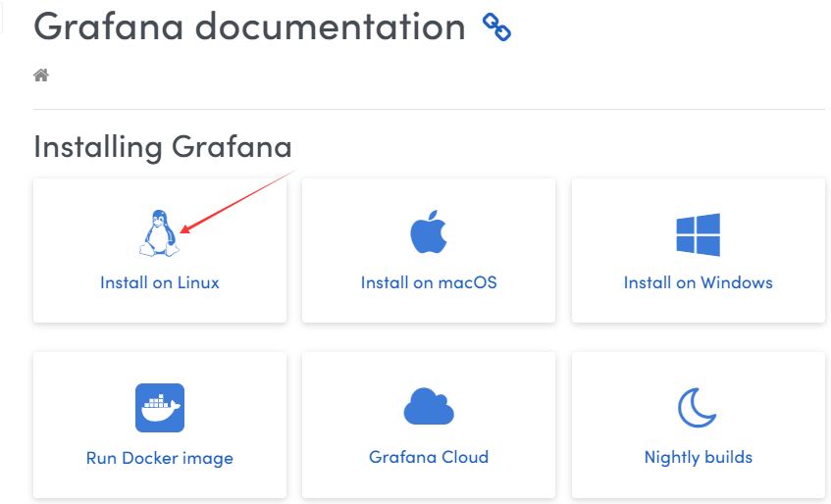Copy anchor link beside Grafana documentation heading
The image size is (831, 504).
[496, 27]
